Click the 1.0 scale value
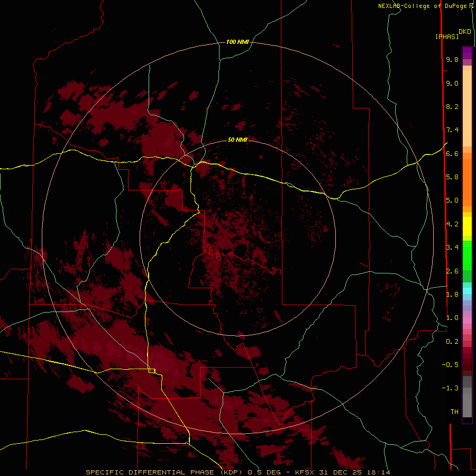The height and width of the screenshot is (476, 476). tap(452, 318)
